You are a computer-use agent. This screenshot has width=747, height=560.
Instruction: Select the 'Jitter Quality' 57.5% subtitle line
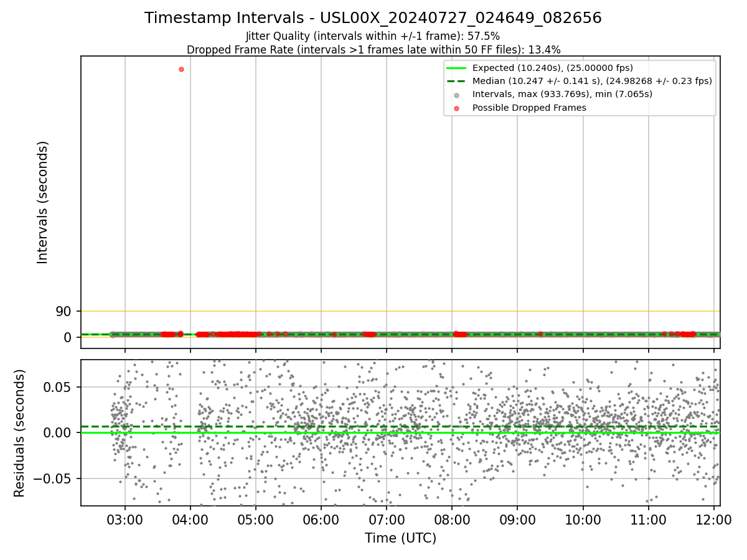coord(373,36)
